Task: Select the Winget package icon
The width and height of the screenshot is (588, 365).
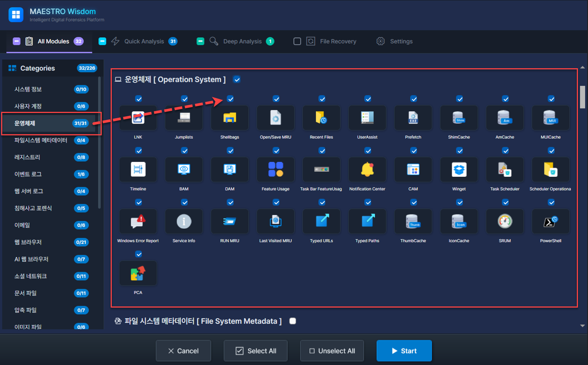Action: (x=459, y=170)
